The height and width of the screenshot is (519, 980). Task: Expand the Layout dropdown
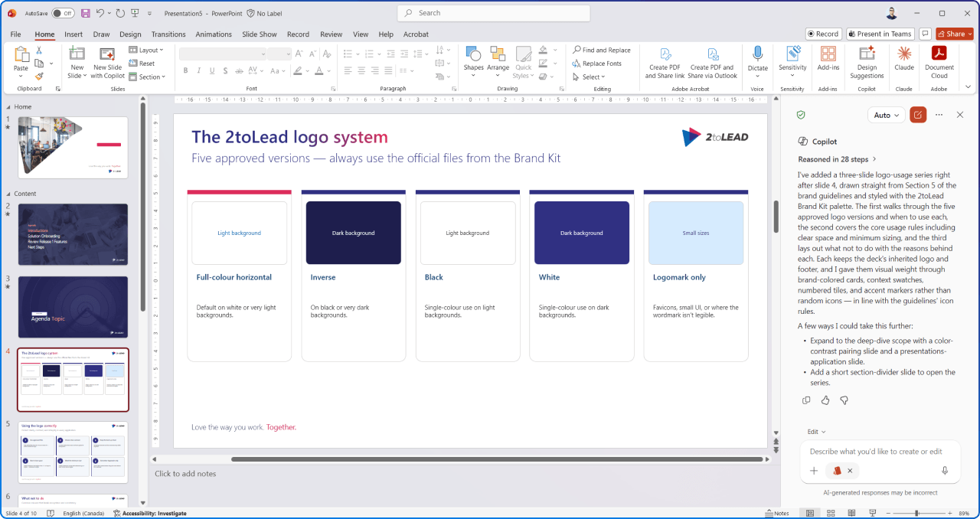click(x=145, y=51)
